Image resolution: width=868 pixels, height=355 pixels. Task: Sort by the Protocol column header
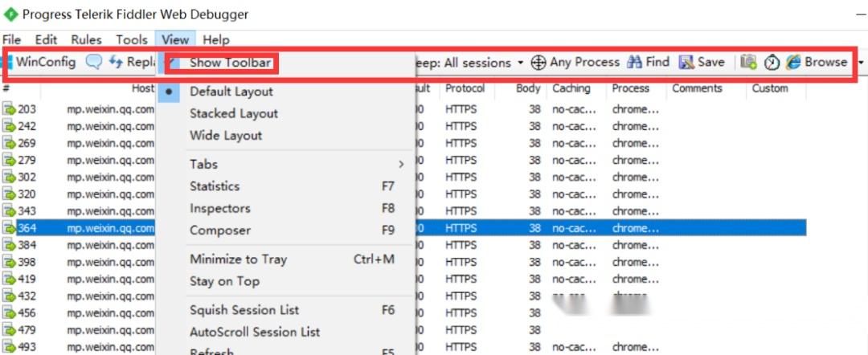pyautogui.click(x=465, y=88)
